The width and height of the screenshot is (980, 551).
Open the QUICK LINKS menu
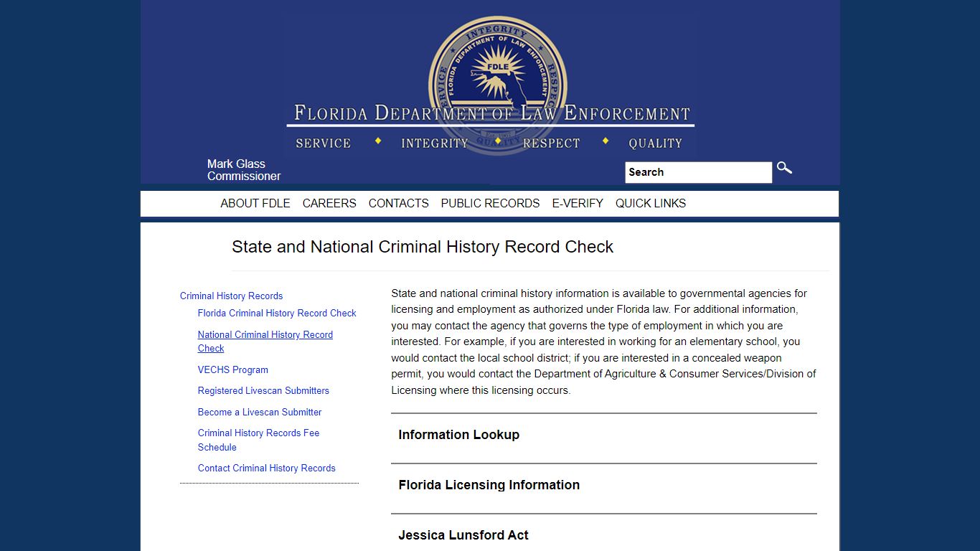pos(651,203)
